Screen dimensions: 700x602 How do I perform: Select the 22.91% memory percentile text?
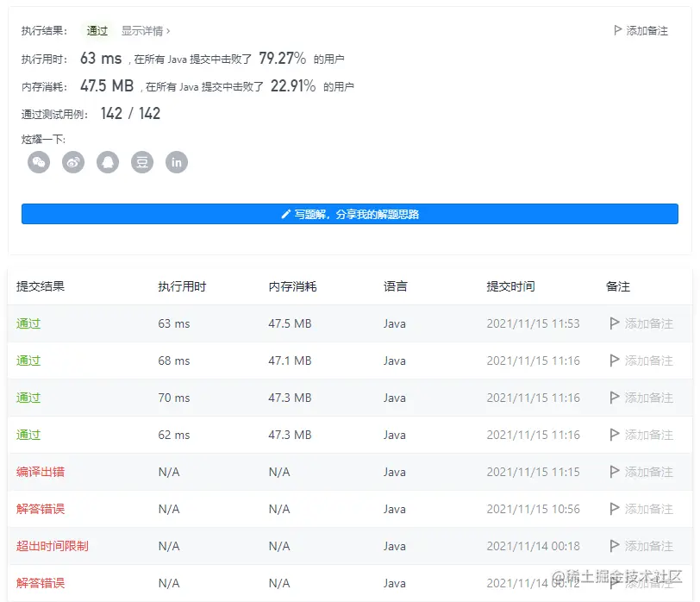[293, 85]
